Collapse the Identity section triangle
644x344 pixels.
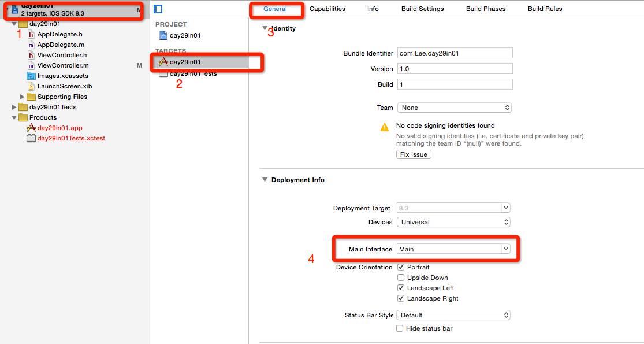(265, 28)
